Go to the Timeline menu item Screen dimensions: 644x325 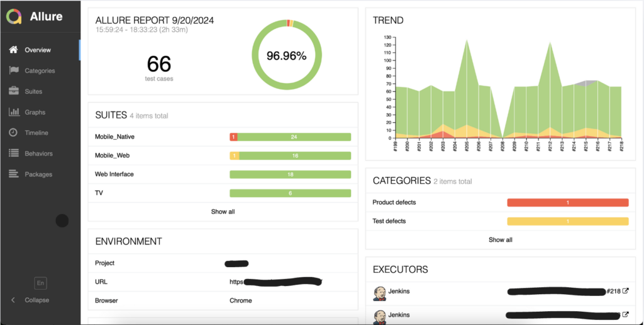tap(36, 133)
